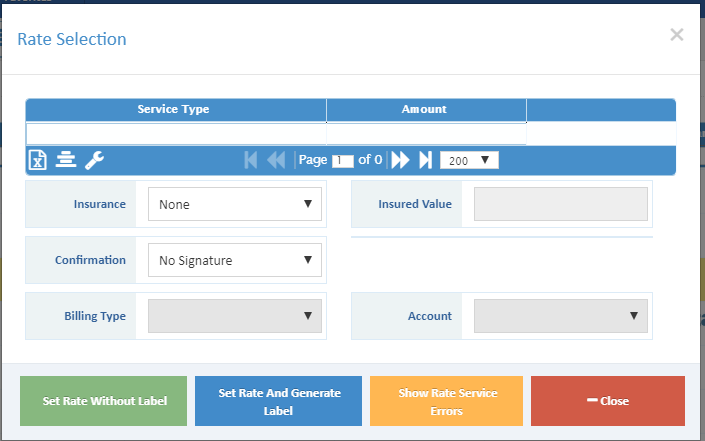Close dialog with X icon
This screenshot has width=705, height=441.
tap(677, 35)
